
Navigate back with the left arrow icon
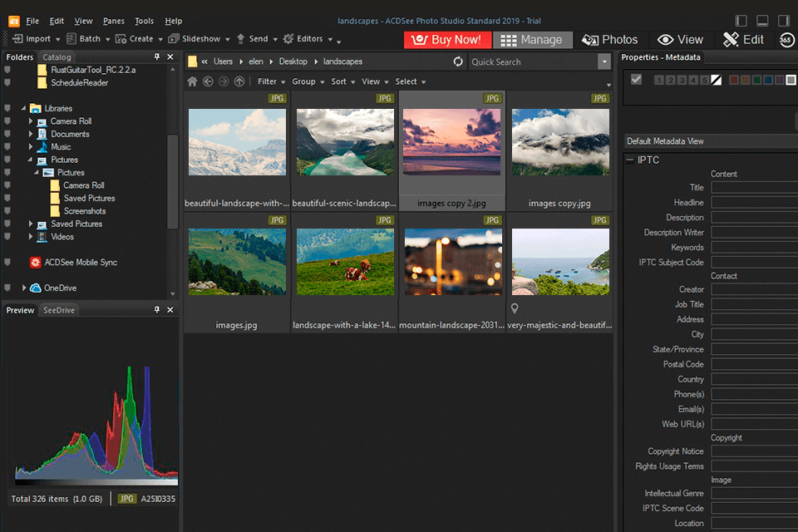coord(208,81)
